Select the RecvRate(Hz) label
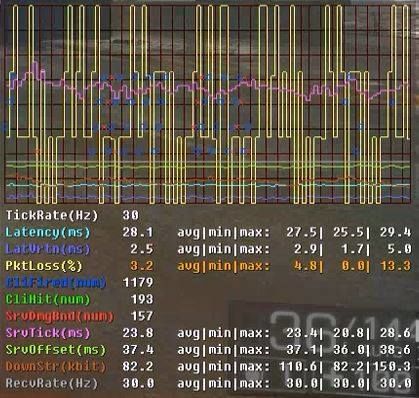The image size is (419, 398). 52,383
